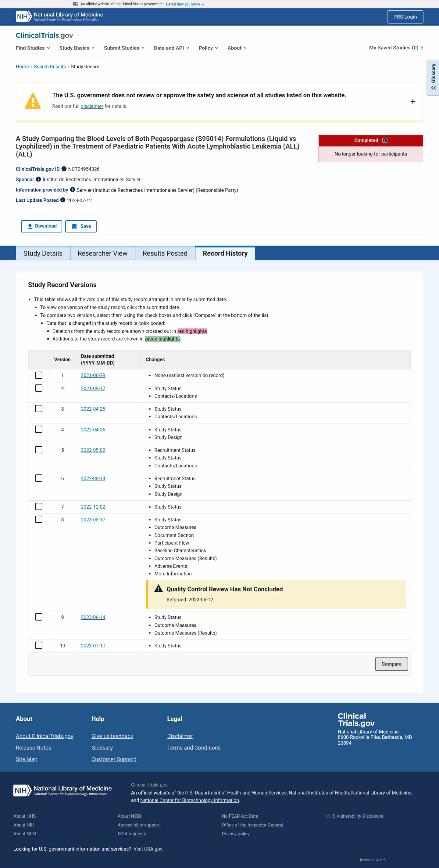This screenshot has height=868, width=439.
Task: Switch to the Study Details tab
Action: point(43,254)
